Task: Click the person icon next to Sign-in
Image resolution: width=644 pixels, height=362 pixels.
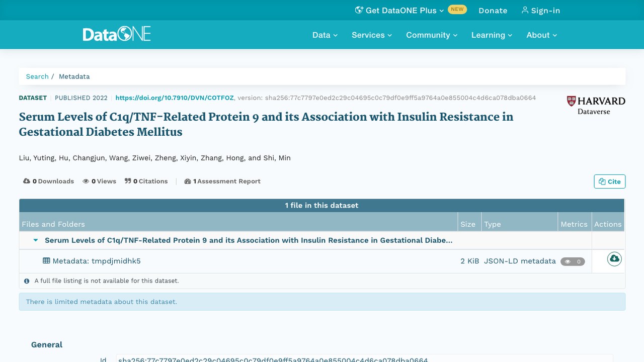Action: pos(525,10)
